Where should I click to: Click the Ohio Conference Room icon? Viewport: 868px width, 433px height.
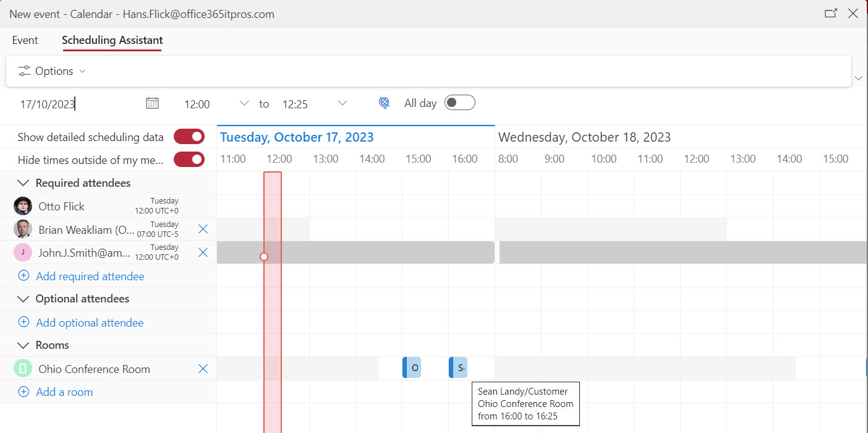click(x=23, y=368)
